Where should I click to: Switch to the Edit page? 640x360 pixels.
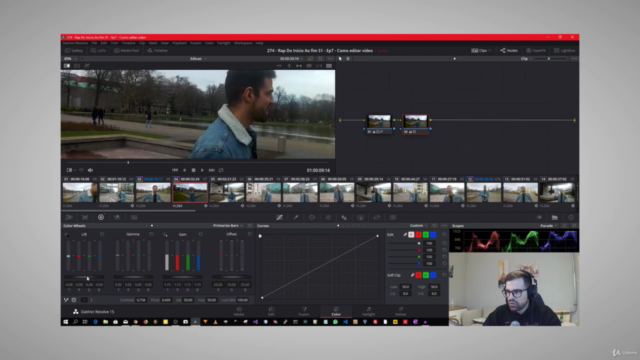pos(271,311)
